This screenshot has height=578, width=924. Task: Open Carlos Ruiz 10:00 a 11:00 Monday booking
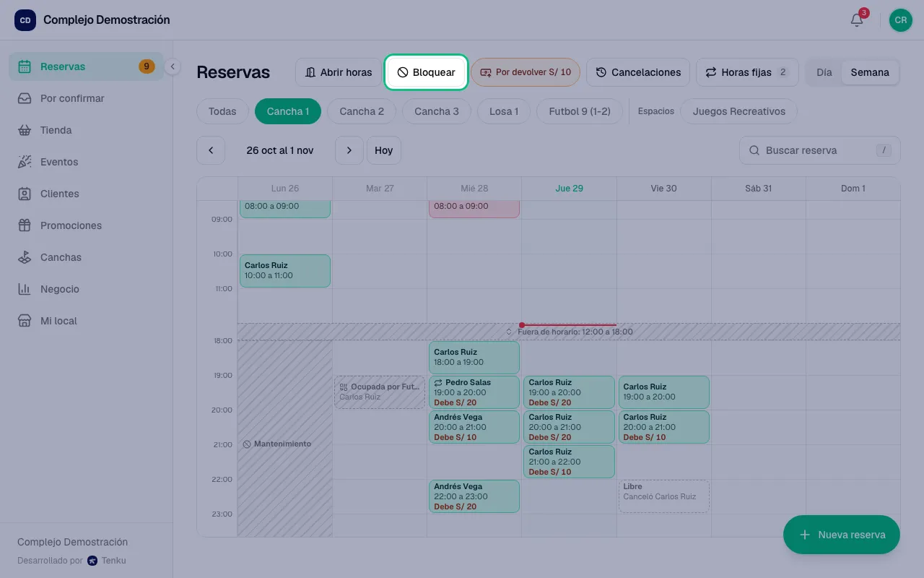(x=285, y=271)
